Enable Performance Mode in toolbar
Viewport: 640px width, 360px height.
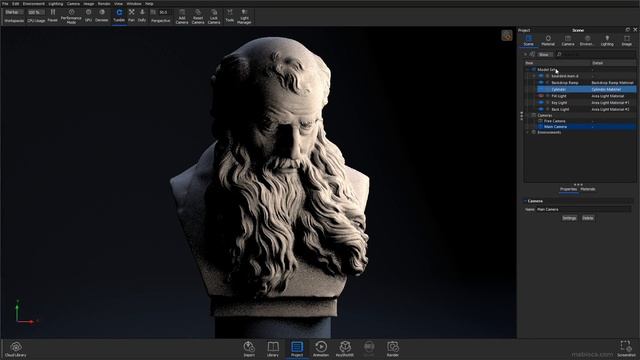click(x=71, y=16)
